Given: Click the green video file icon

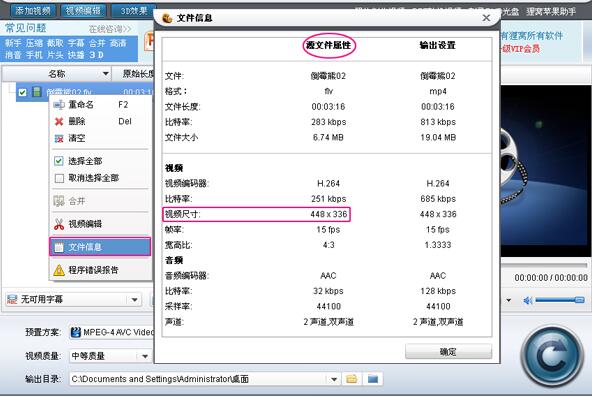Looking at the screenshot, I should [37, 92].
